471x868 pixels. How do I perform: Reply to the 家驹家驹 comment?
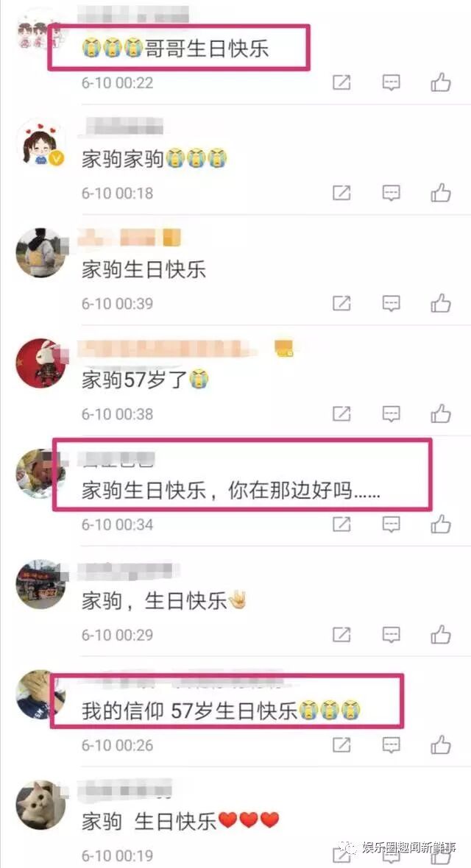click(392, 193)
